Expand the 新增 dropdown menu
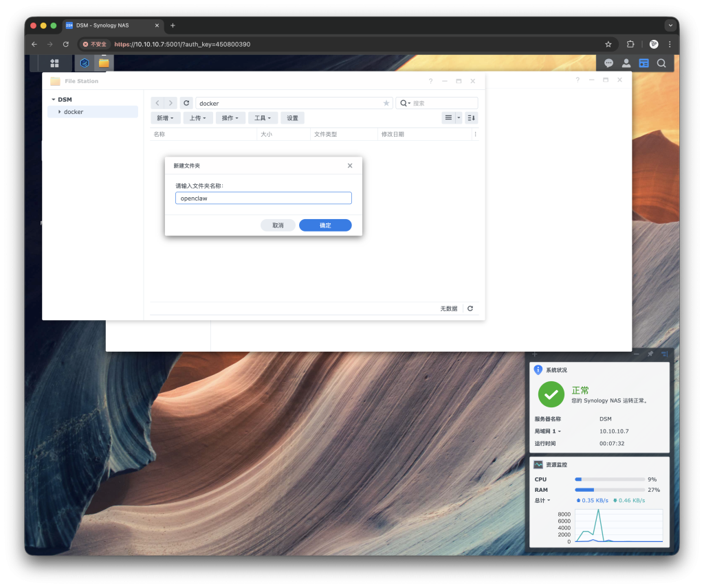The image size is (704, 588). (165, 118)
